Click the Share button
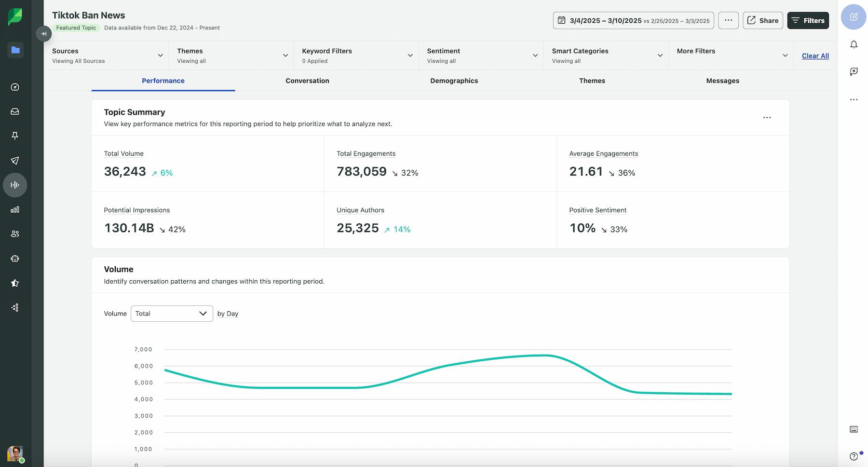 tap(762, 20)
